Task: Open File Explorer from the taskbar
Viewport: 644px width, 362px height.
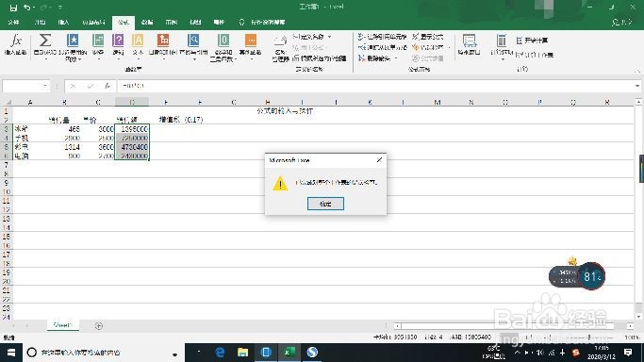Action: tap(242, 353)
